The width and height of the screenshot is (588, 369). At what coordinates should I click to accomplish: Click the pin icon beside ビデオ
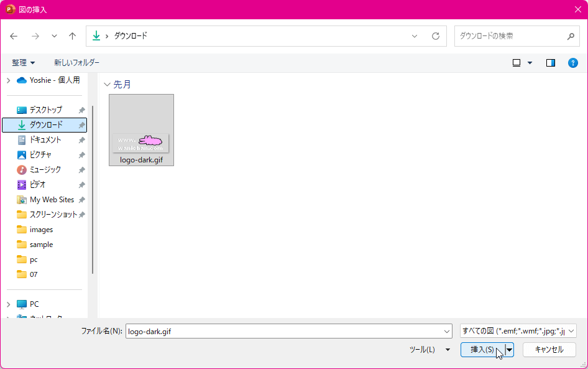click(81, 185)
